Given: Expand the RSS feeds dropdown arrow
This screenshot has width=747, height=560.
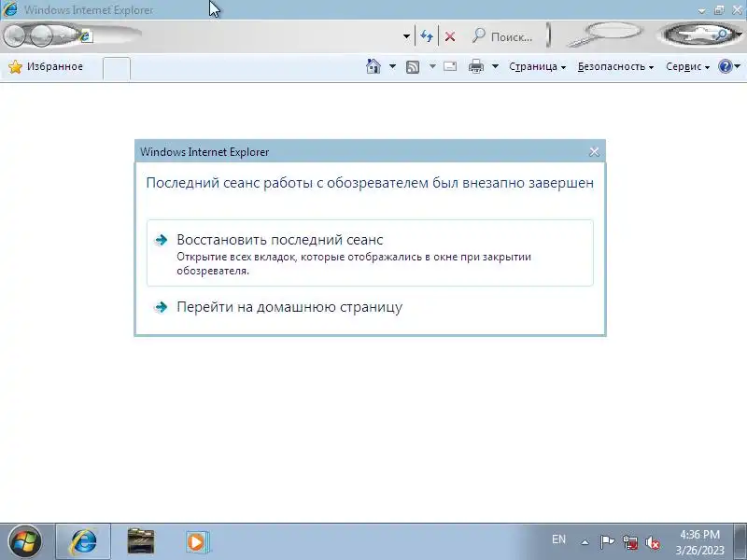Looking at the screenshot, I should tap(432, 66).
